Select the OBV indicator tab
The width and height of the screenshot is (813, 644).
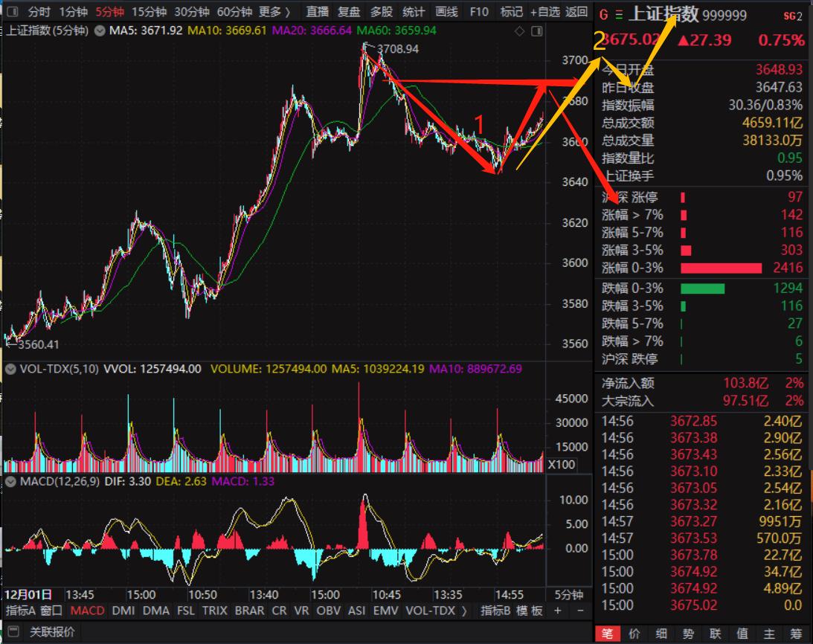(x=328, y=611)
